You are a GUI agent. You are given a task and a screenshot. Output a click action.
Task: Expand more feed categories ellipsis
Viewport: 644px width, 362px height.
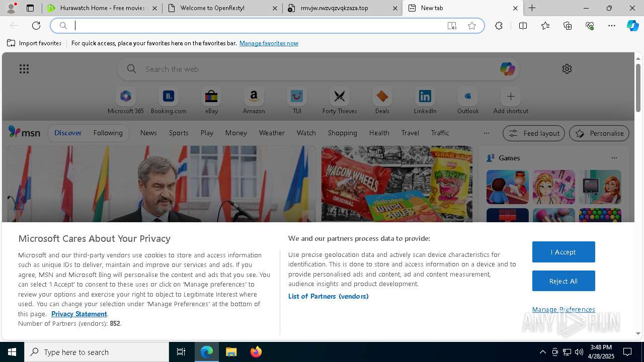point(486,133)
